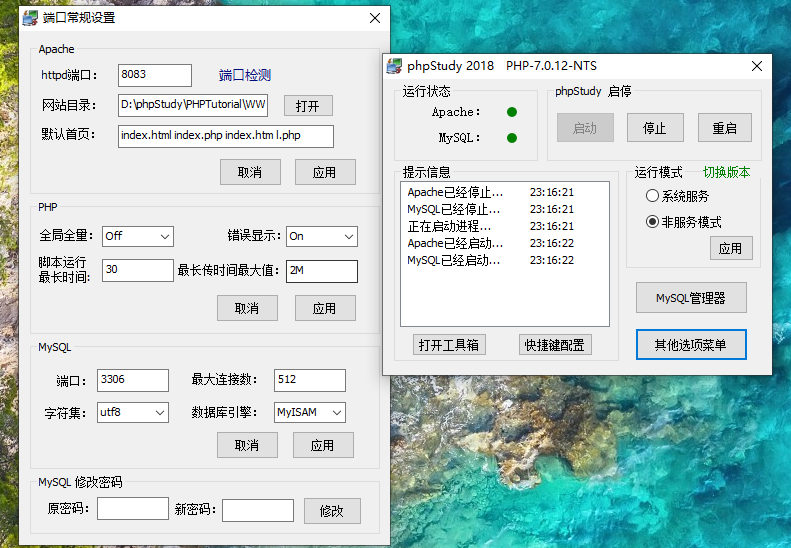The height and width of the screenshot is (548, 791).
Task: Click 快捷键配置 button
Action: coord(554,345)
